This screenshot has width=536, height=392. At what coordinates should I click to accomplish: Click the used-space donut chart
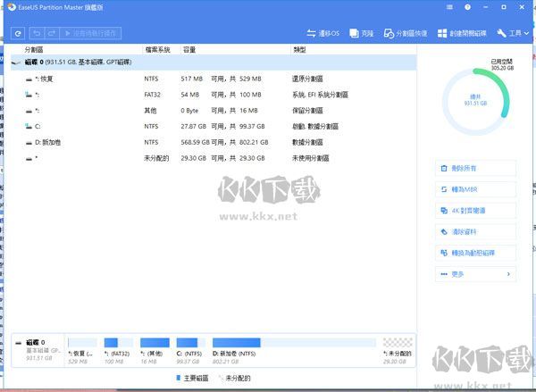(x=475, y=102)
